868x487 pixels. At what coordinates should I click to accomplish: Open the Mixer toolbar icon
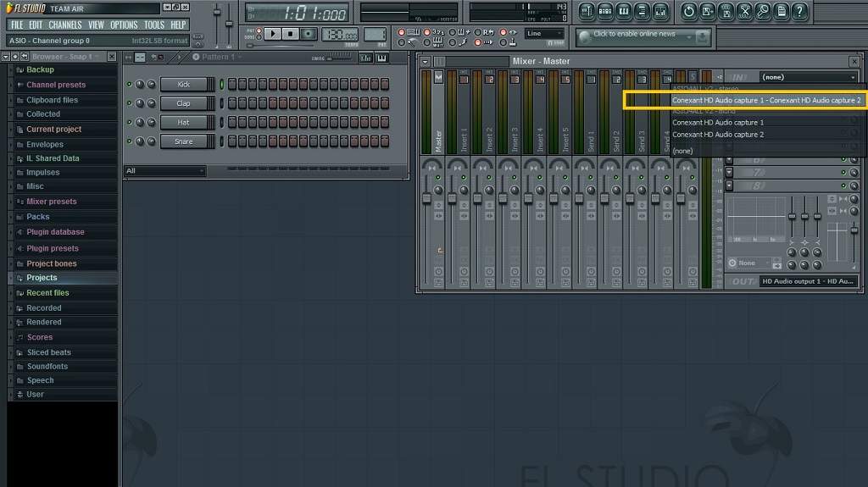[660, 11]
